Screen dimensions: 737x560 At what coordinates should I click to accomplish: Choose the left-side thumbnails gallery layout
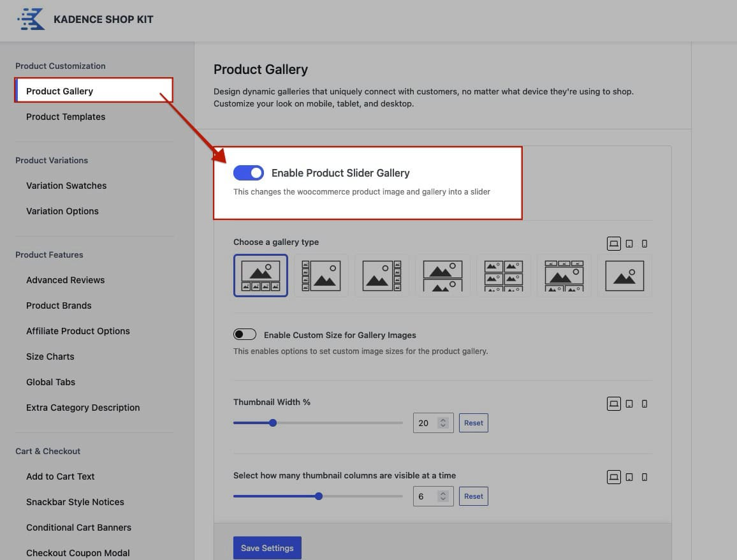(321, 276)
